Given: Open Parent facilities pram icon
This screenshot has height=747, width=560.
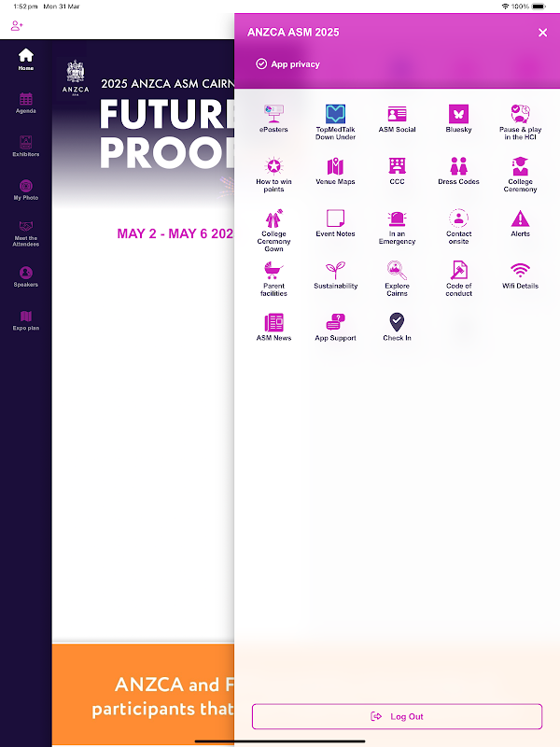Looking at the screenshot, I should (x=273, y=270).
